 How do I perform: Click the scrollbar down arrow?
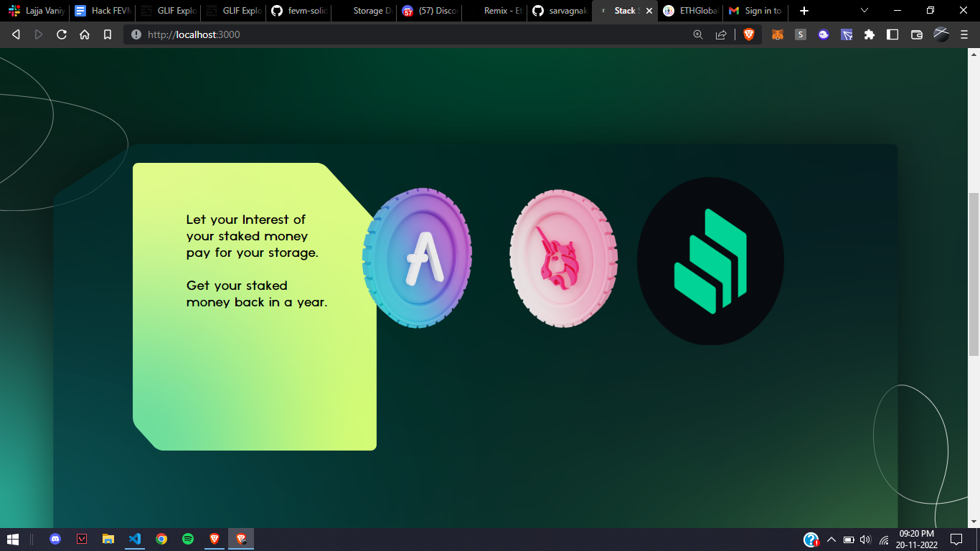pyautogui.click(x=974, y=522)
